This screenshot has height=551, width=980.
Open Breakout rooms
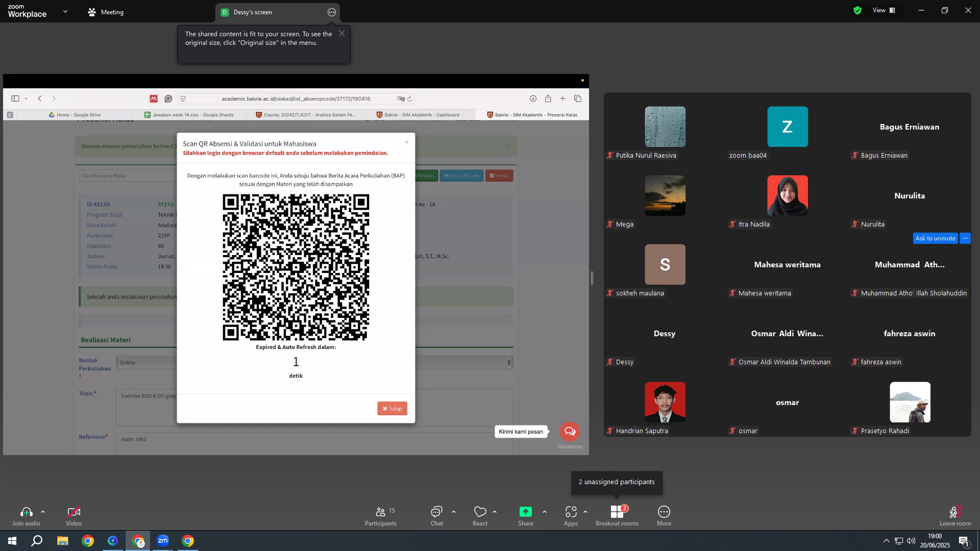click(617, 515)
